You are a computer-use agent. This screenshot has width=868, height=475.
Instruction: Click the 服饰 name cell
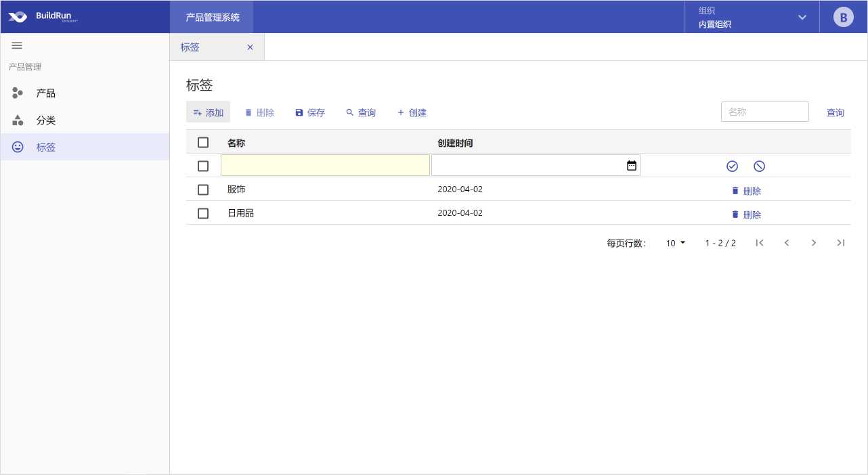tap(236, 189)
